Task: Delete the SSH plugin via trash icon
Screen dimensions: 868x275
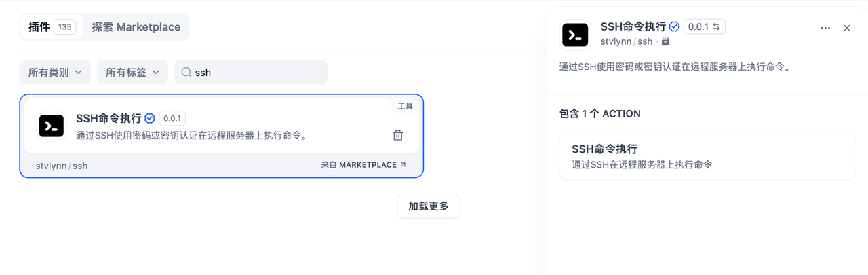Action: tap(398, 135)
